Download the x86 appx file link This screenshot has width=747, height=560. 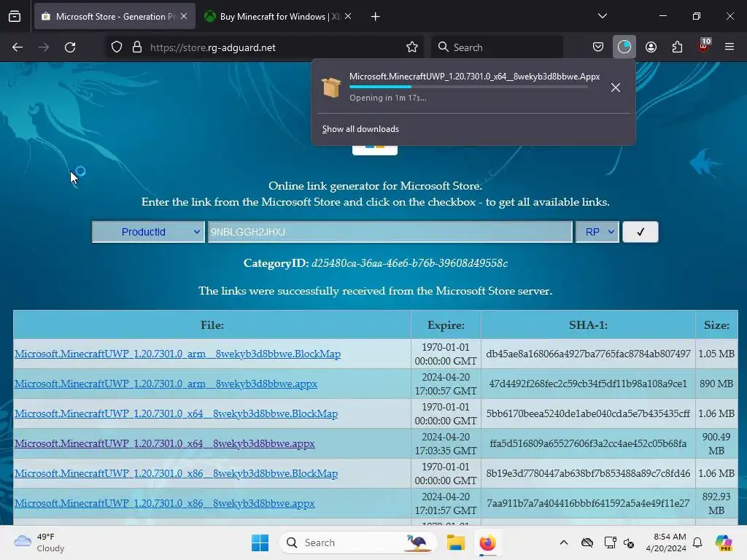tap(165, 503)
